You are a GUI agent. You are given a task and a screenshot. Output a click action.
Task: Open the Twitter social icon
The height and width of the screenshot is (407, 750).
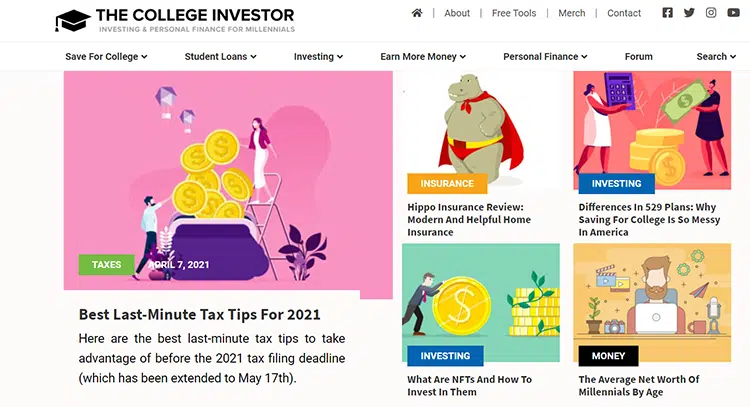point(689,13)
